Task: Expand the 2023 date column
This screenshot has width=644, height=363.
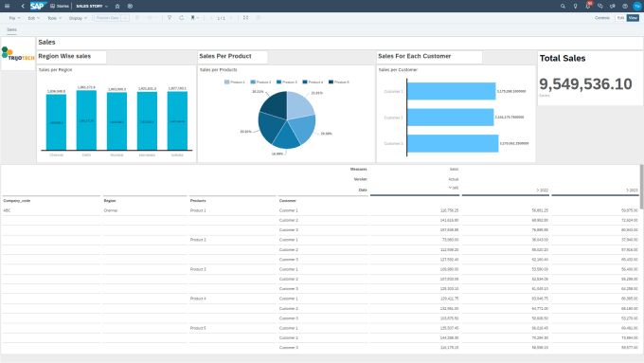Action: [x=627, y=190]
